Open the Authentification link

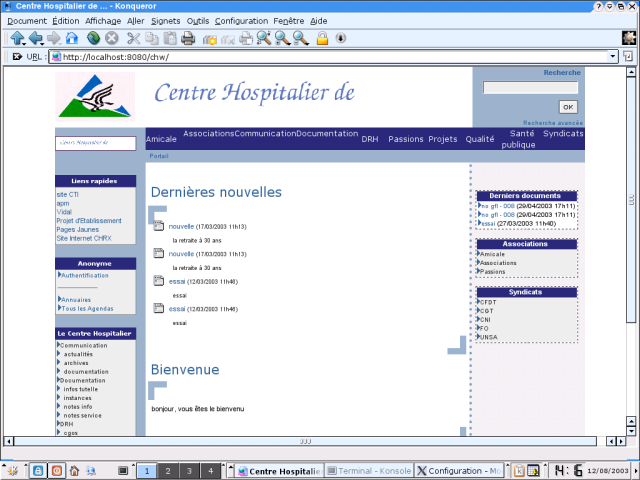[85, 275]
